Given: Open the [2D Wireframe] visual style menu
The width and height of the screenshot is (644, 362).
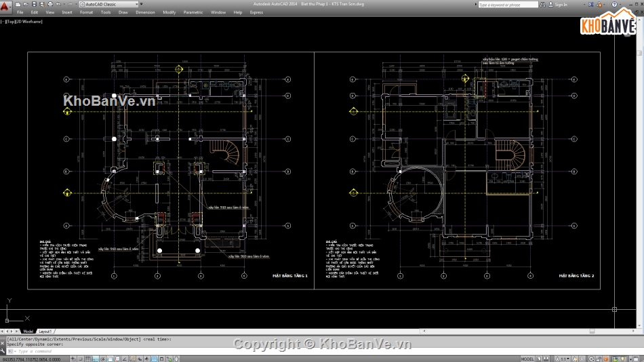Looking at the screenshot, I should click(x=28, y=22).
